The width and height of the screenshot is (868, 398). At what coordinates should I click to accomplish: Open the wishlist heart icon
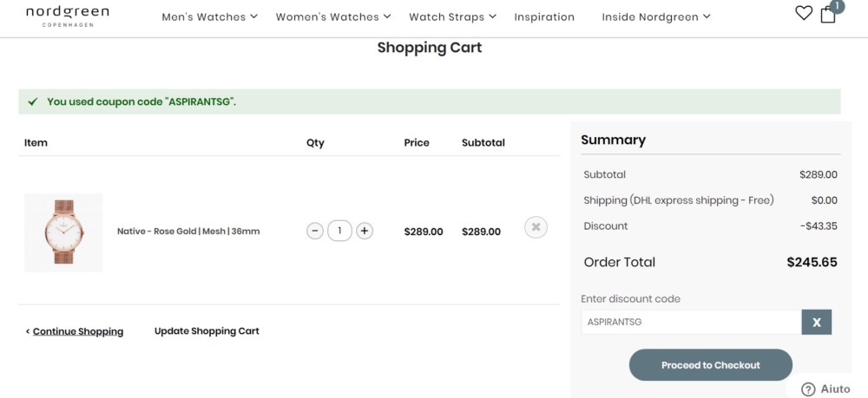804,13
